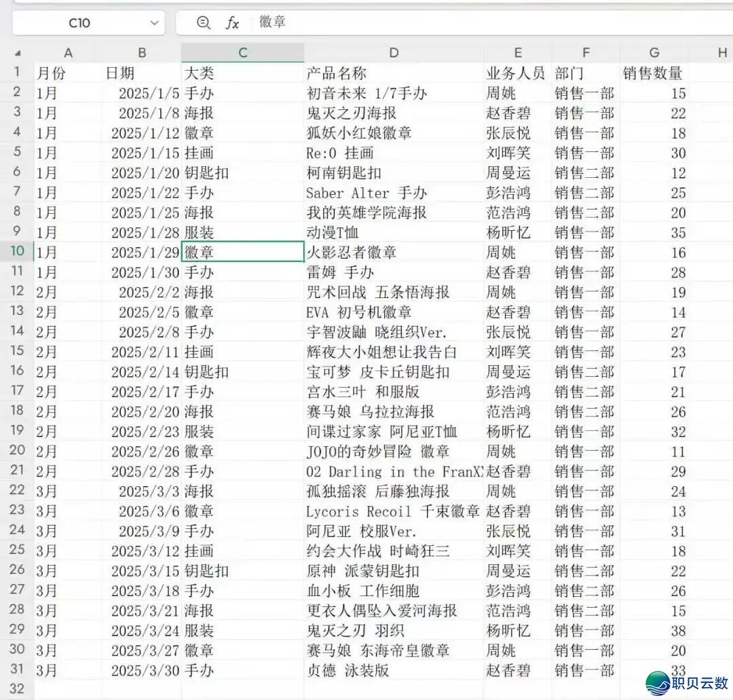Select date cell 2025/1/29
The height and width of the screenshot is (700, 733).
142,253
